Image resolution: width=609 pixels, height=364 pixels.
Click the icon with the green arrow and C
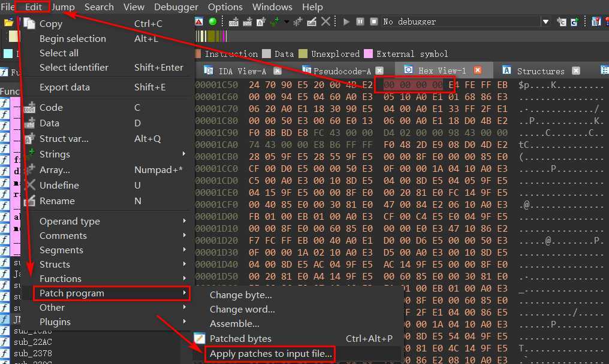[x=575, y=22]
